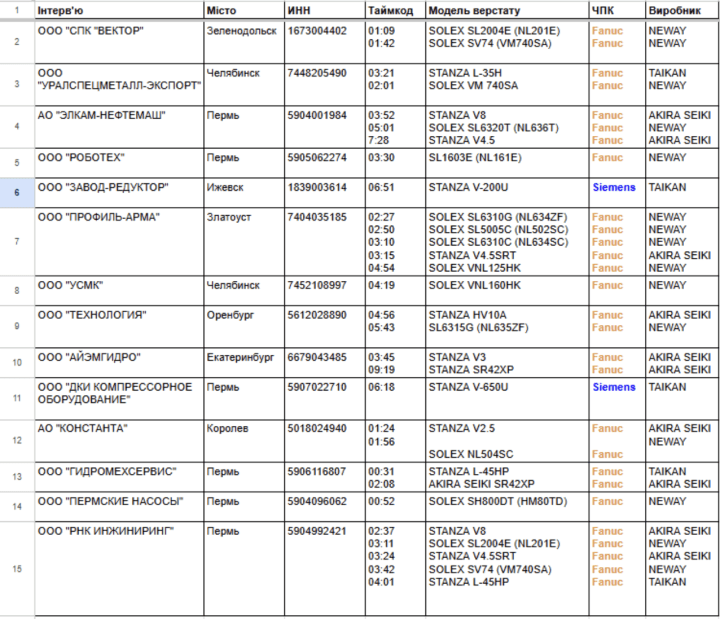
Task: Click model cell STANZA V-650U
Action: click(x=507, y=399)
